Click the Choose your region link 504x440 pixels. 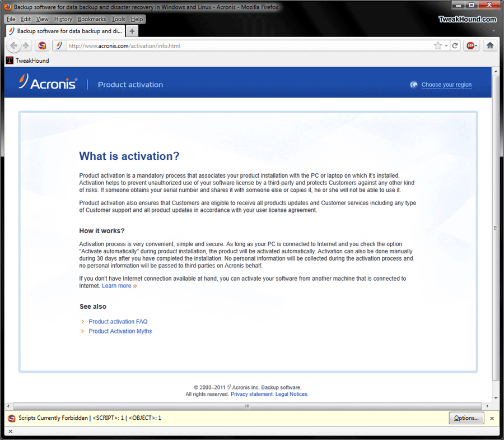point(446,85)
